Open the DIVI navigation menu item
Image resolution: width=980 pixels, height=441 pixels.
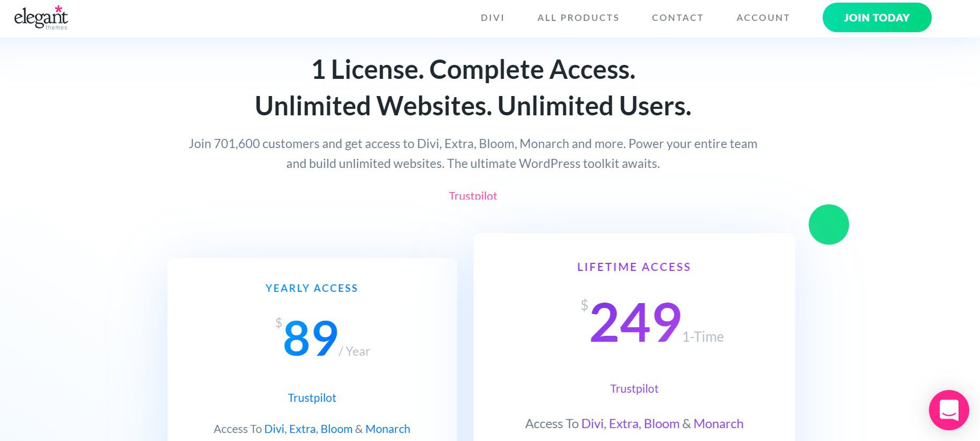pyautogui.click(x=492, y=17)
